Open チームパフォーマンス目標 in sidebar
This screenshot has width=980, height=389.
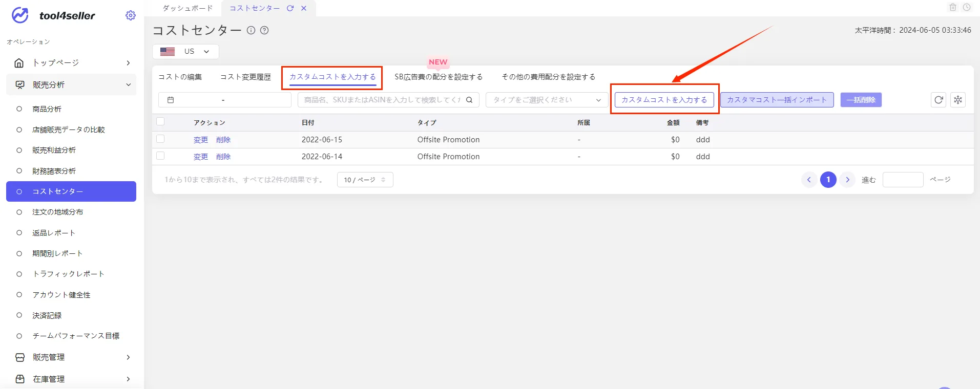click(x=76, y=336)
